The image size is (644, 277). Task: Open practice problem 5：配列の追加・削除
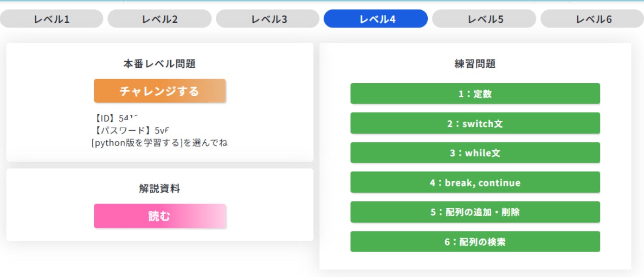click(x=475, y=212)
